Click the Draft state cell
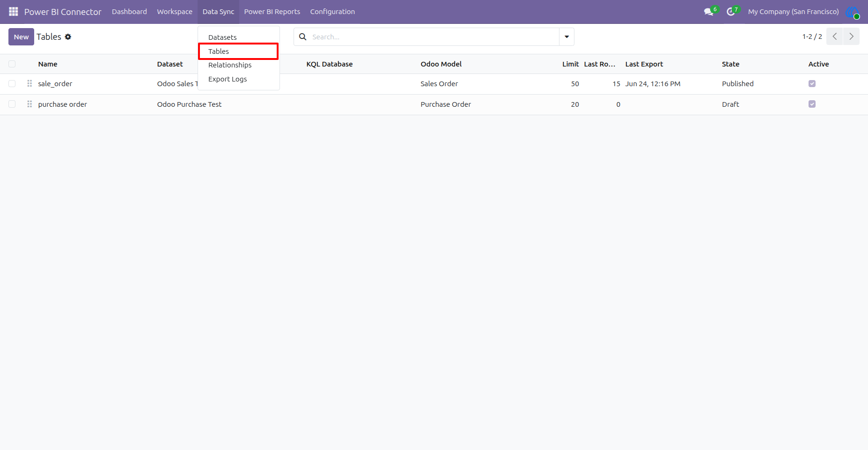Image resolution: width=868 pixels, height=450 pixels. 730,104
